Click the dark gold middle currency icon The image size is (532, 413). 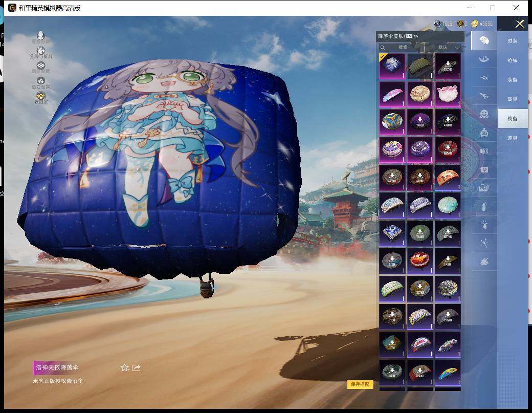point(460,24)
